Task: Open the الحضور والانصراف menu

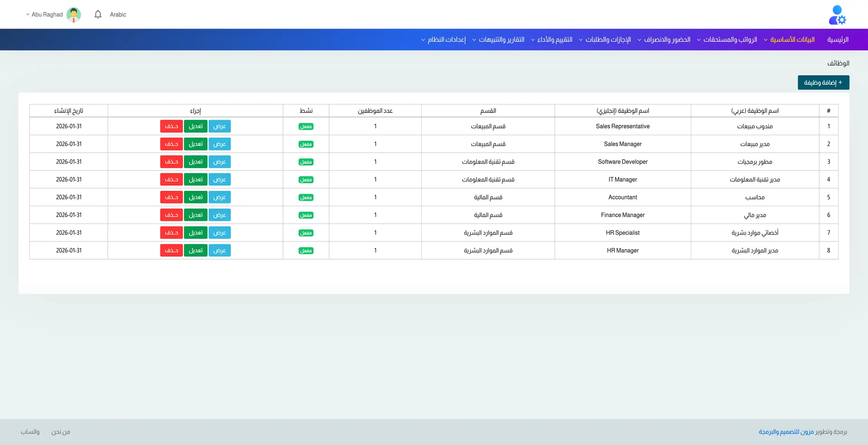Action: (x=666, y=40)
